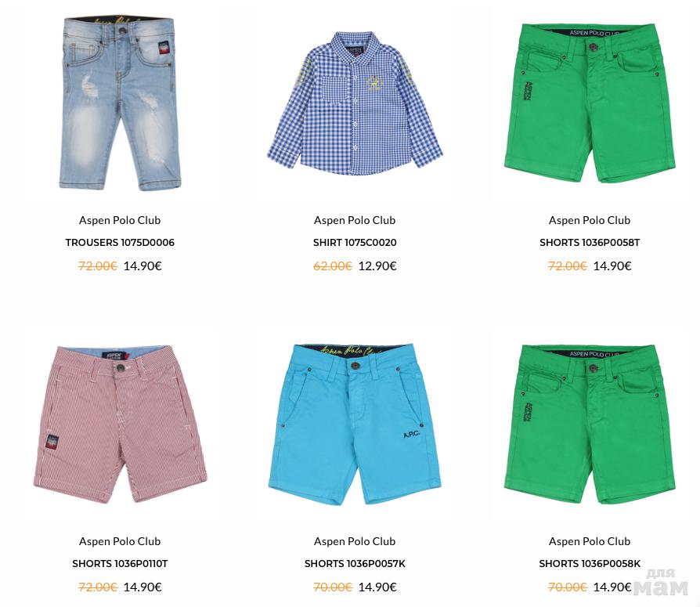700x607 pixels.
Task: Click the struck-through 62.00€ price
Action: pyautogui.click(x=333, y=266)
